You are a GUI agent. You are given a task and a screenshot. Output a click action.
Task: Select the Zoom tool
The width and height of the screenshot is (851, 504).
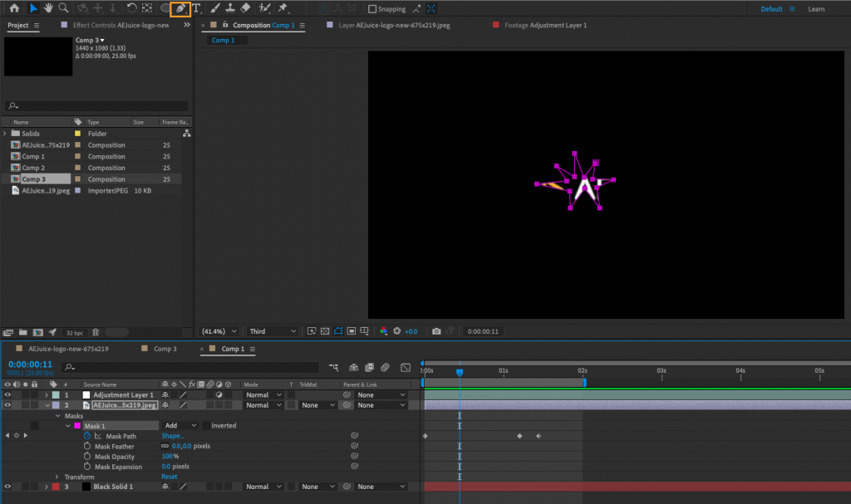[63, 9]
